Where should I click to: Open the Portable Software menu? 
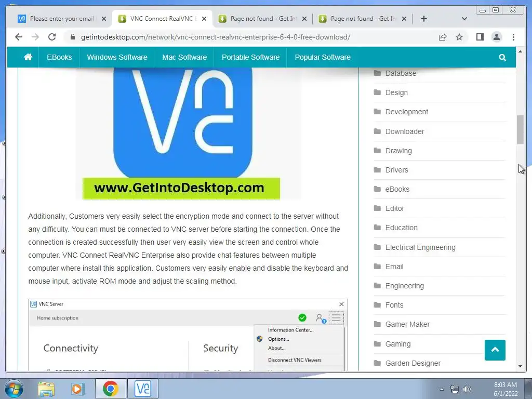coord(251,57)
